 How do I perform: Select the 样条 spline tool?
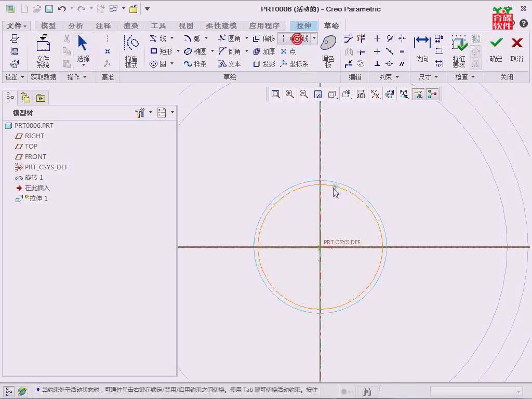195,64
